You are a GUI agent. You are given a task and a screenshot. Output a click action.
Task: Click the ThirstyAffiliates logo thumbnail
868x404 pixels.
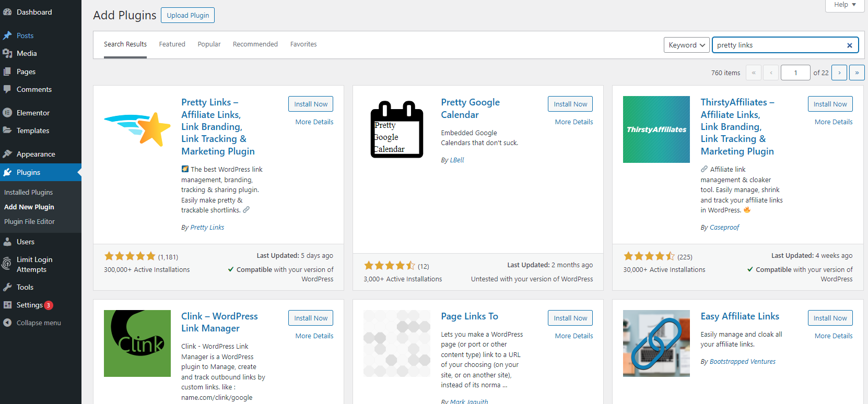tap(656, 129)
